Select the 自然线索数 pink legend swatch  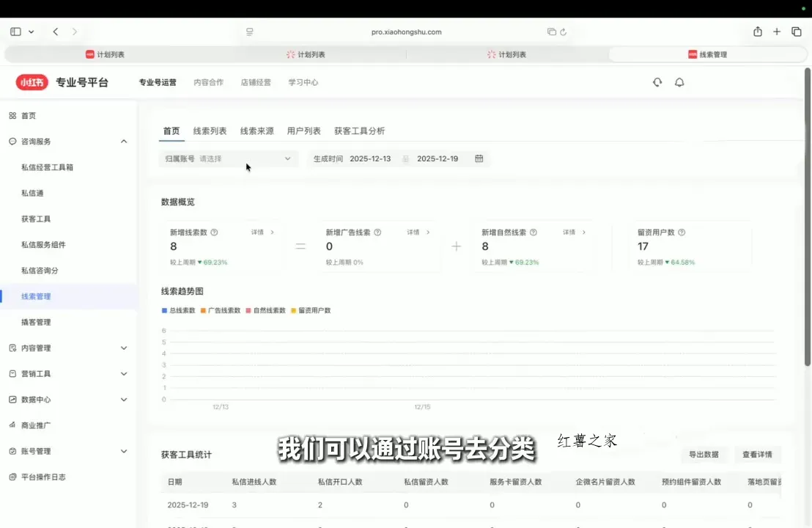(248, 310)
